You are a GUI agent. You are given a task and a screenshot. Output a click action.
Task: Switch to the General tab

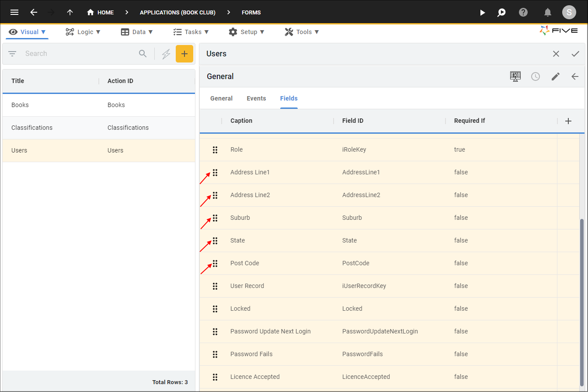(x=221, y=98)
